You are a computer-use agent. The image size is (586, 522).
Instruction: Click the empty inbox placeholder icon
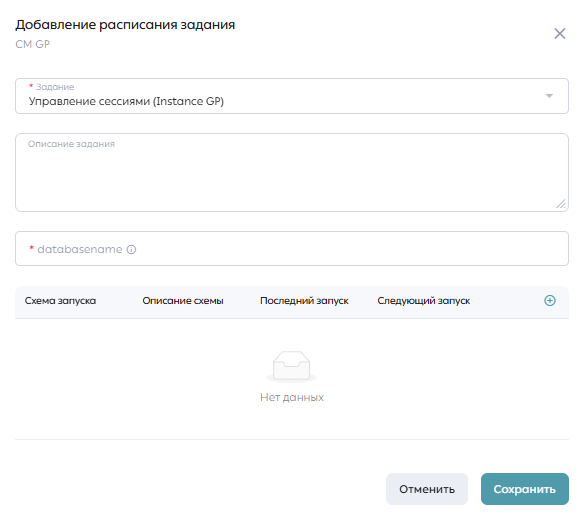(292, 367)
